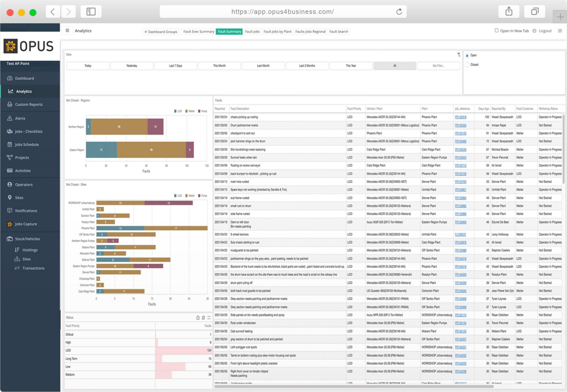Click the LOD color swatch in Regions legend
The image size is (567, 392).
click(x=175, y=111)
